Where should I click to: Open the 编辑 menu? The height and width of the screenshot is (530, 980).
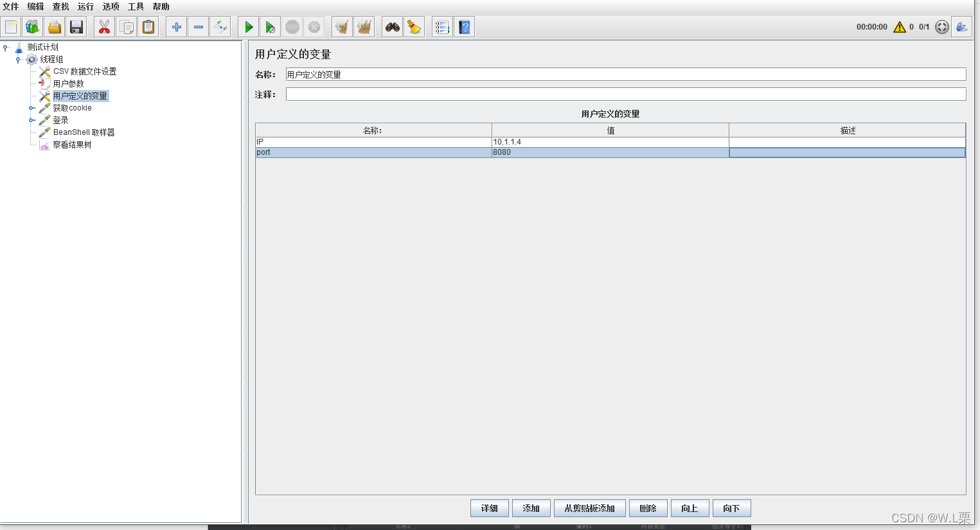[36, 6]
